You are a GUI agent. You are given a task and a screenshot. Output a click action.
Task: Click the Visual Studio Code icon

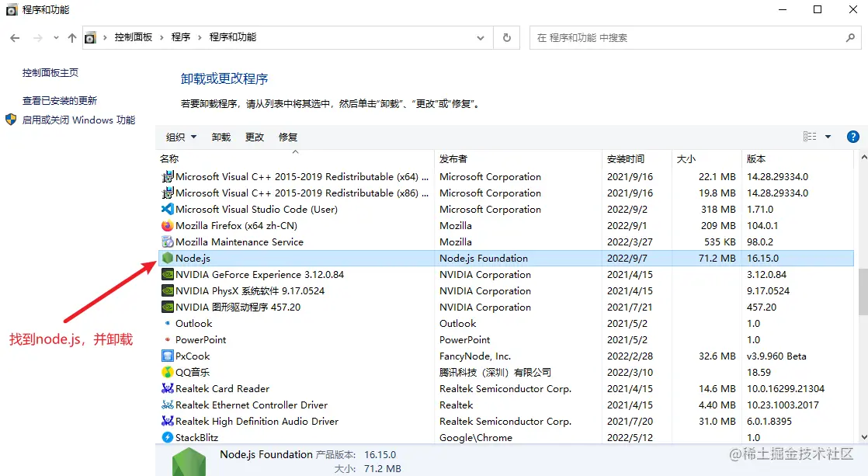click(167, 209)
